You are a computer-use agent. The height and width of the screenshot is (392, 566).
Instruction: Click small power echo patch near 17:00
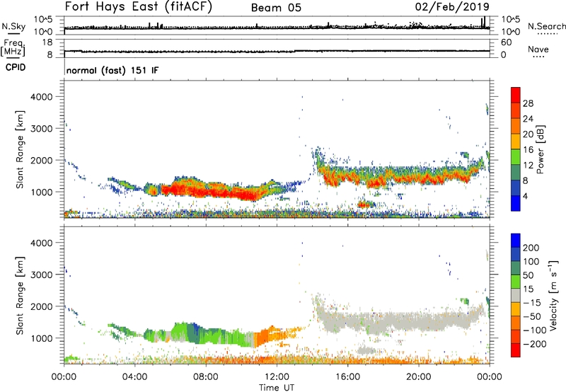pos(365,204)
